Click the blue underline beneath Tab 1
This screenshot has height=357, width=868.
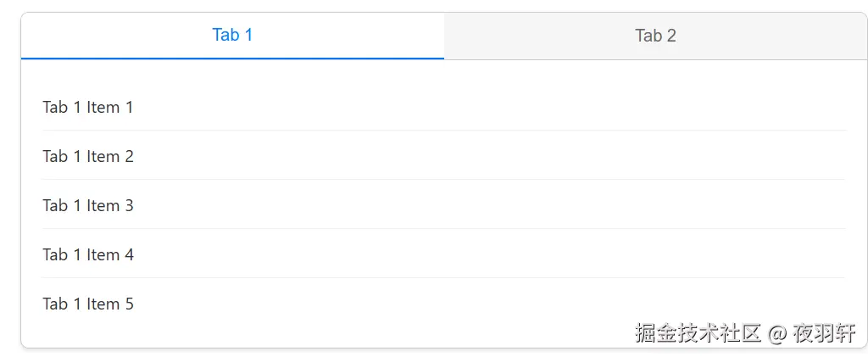(232, 59)
